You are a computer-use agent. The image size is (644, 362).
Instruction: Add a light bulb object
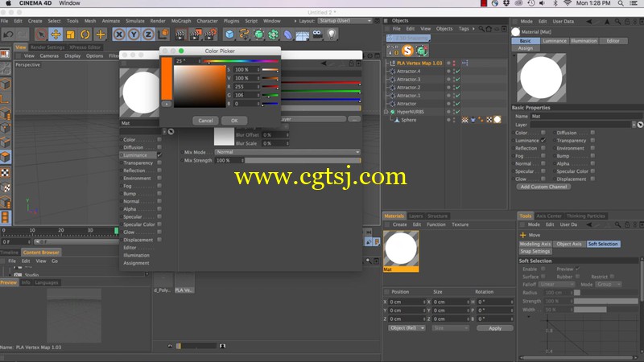pos(332,35)
